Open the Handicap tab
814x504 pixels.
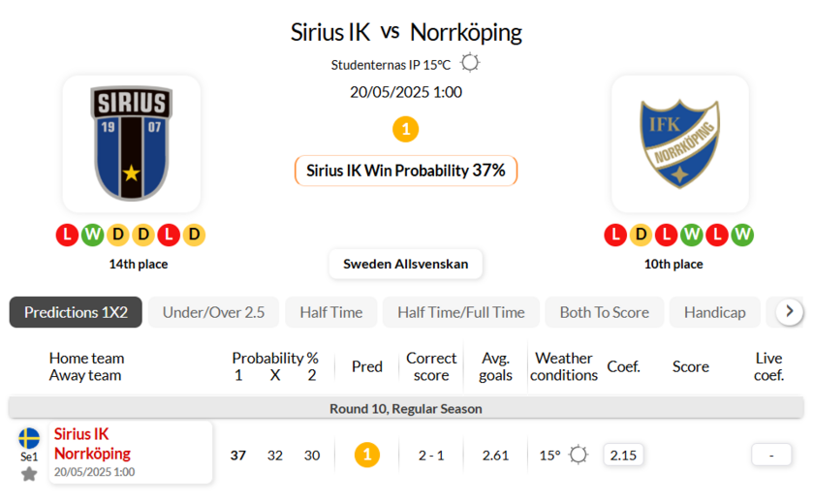coord(714,312)
